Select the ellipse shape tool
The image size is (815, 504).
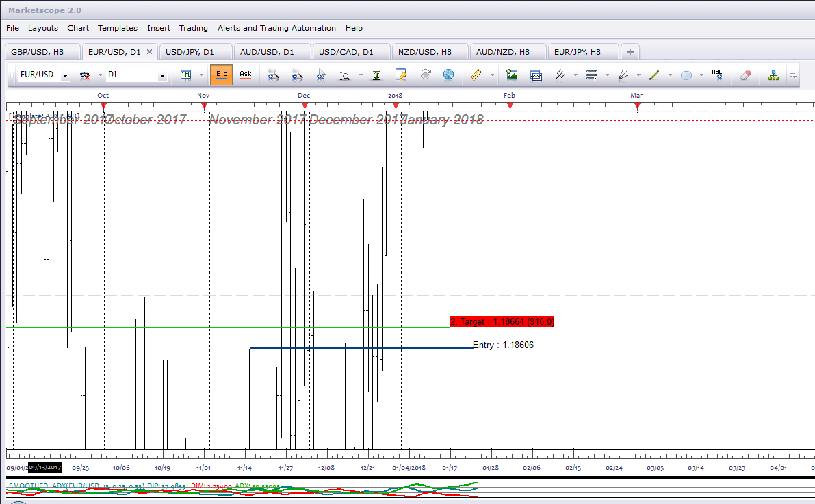[x=686, y=75]
